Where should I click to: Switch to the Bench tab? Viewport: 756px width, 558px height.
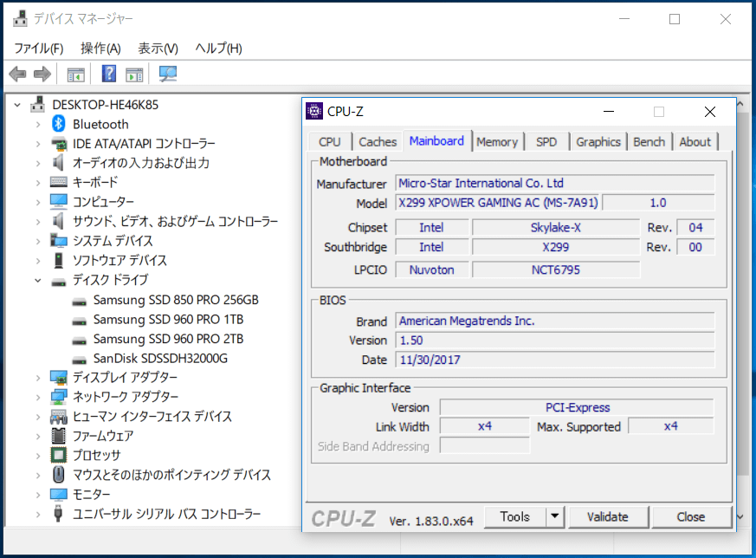[649, 142]
